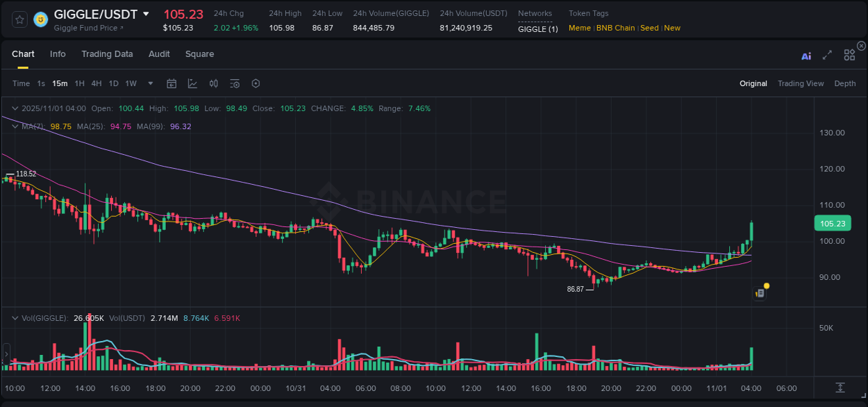Add GIGGLE/USDT to favorites via star icon
Image resolution: width=868 pixels, height=407 pixels.
[19, 19]
